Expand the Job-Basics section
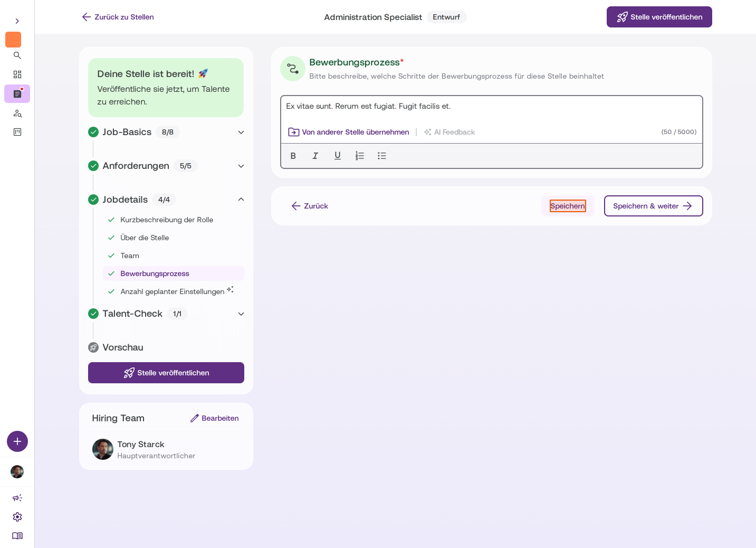The height and width of the screenshot is (548, 756). coord(241,132)
